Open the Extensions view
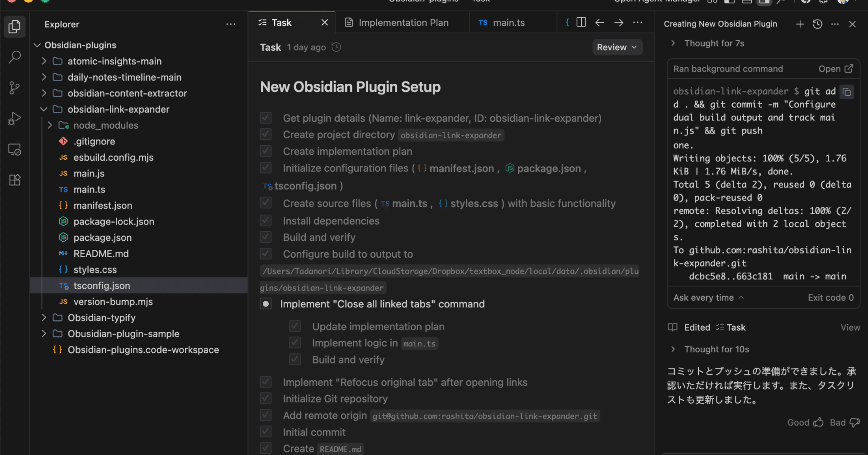Viewport: 868px width, 455px height. coord(14,180)
